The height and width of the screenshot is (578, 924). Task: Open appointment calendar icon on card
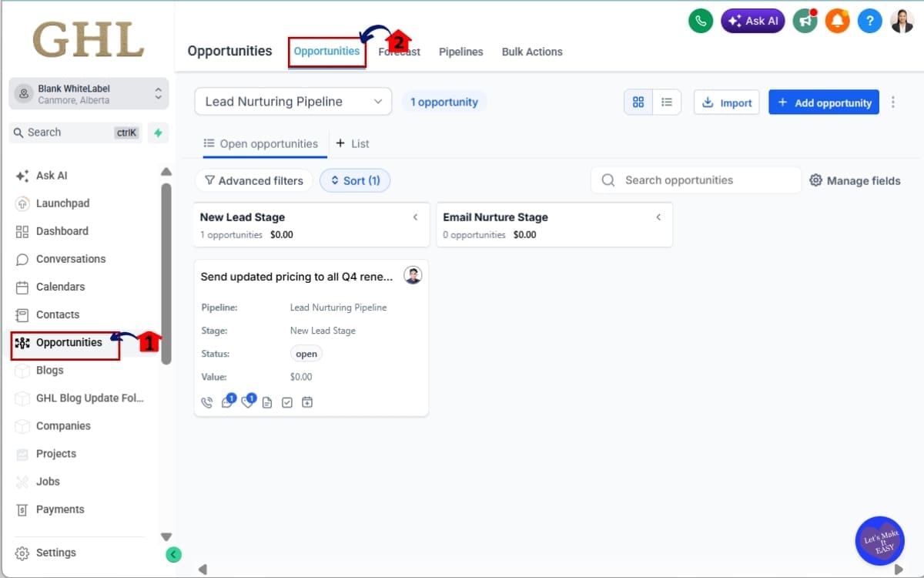point(307,402)
